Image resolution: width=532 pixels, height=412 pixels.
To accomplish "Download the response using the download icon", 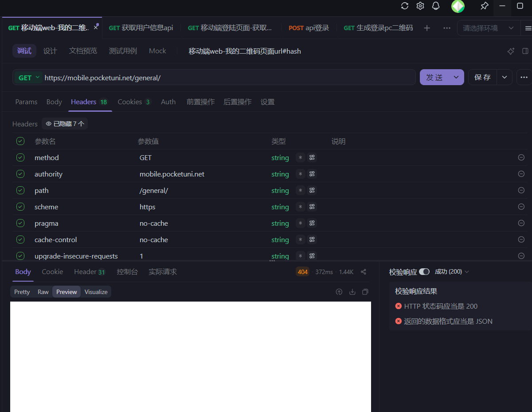I will tap(352, 292).
